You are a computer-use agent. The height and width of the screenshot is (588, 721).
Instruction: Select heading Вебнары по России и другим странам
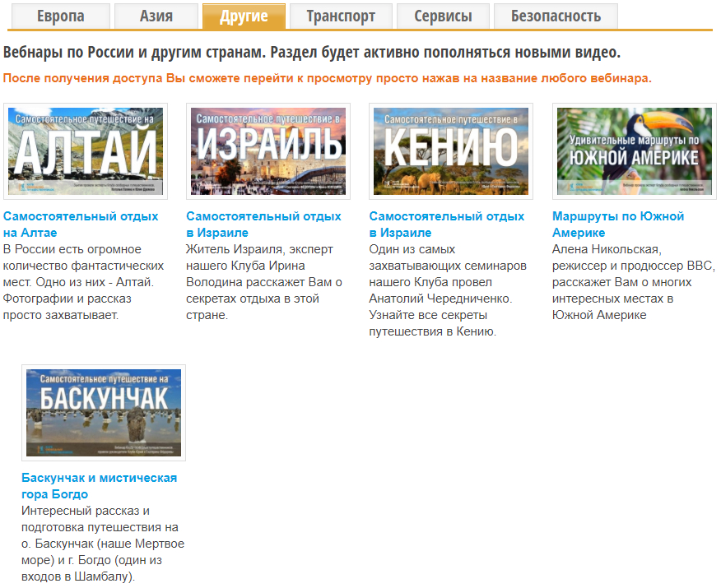312,52
